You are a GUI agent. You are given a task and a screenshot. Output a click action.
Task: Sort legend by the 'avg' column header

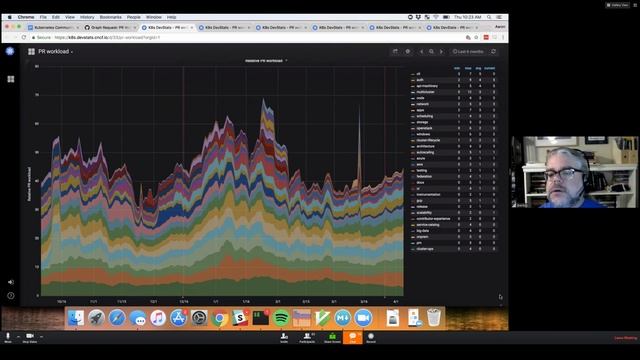click(478, 68)
